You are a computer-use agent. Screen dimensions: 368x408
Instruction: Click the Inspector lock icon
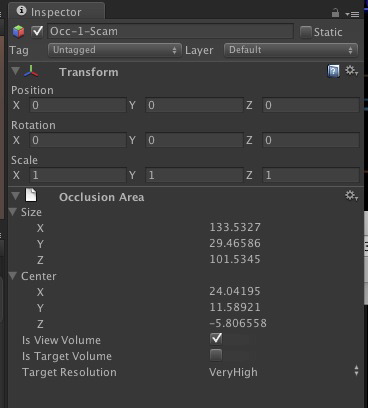335,13
